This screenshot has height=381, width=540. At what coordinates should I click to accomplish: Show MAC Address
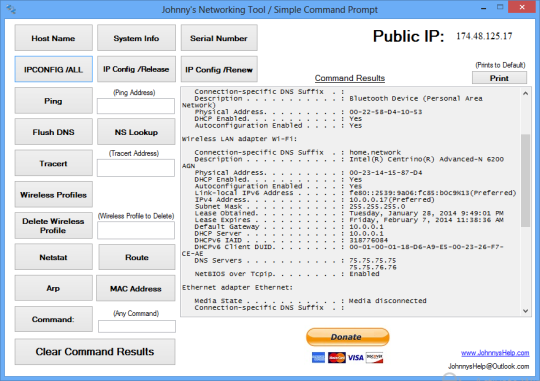click(136, 288)
